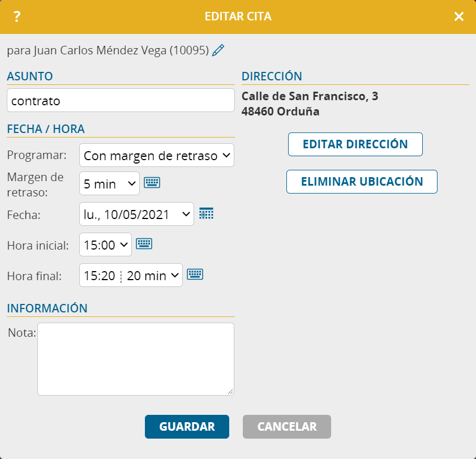Screen dimensions: 476x459
Task: Expand the Programar dropdown
Action: [x=157, y=156]
